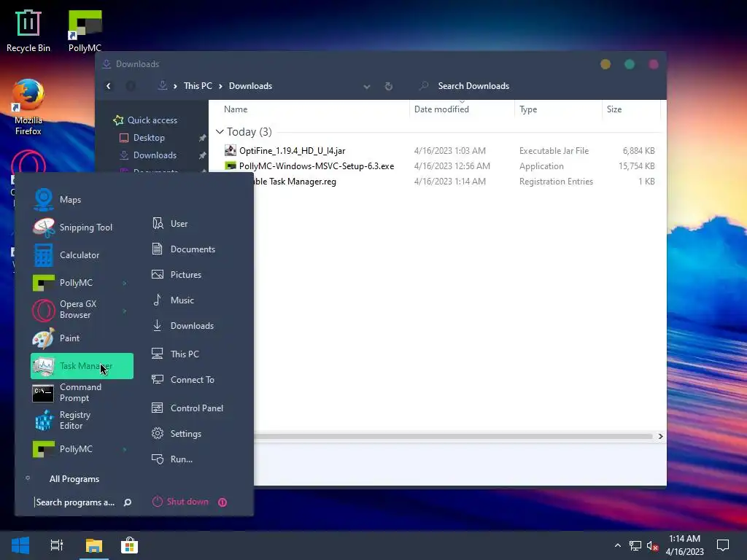Open address bar history dropdown
The image size is (747, 560).
367,87
